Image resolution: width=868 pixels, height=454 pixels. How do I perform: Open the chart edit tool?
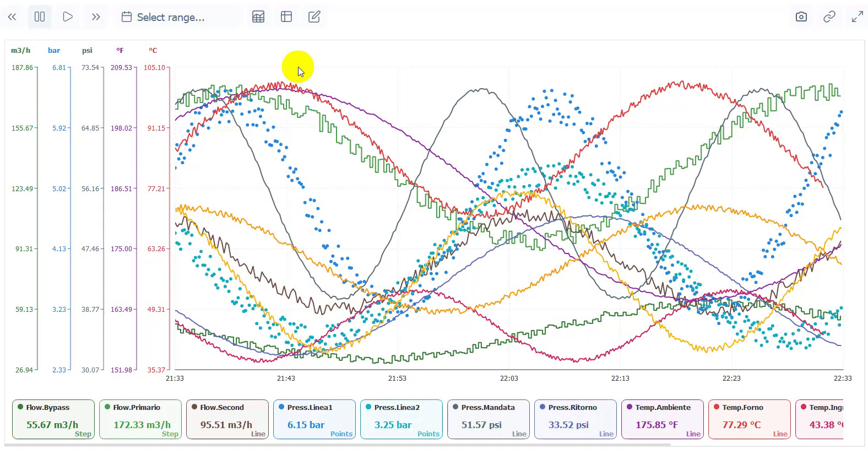point(314,17)
